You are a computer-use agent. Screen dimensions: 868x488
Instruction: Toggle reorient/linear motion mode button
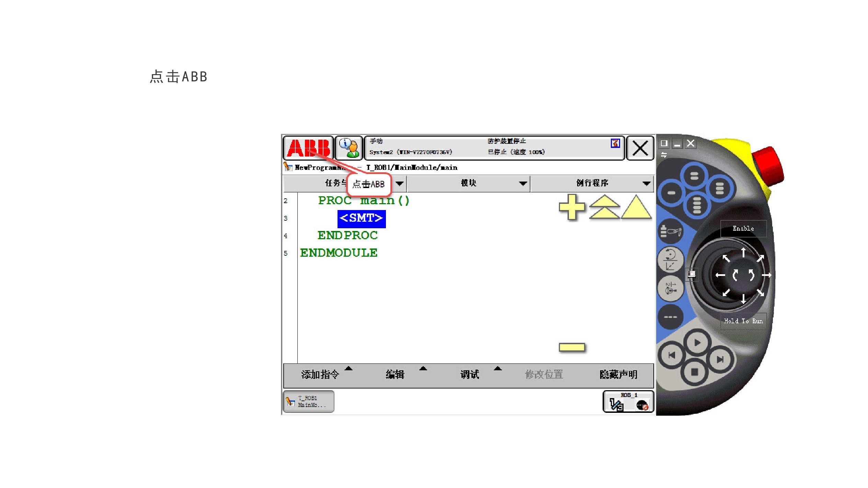tap(670, 259)
